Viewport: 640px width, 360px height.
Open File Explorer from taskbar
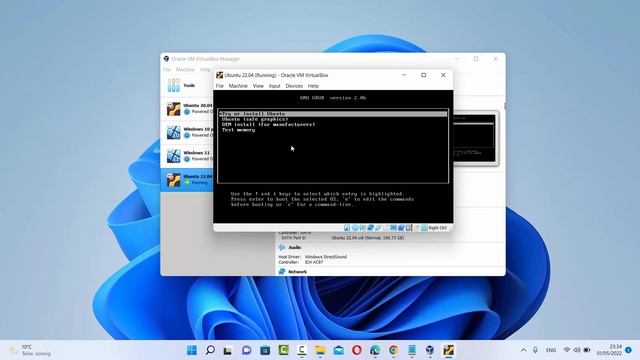point(320,350)
